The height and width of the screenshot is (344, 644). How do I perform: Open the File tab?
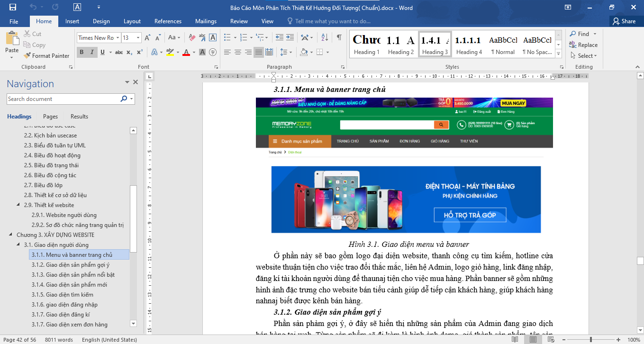[14, 21]
